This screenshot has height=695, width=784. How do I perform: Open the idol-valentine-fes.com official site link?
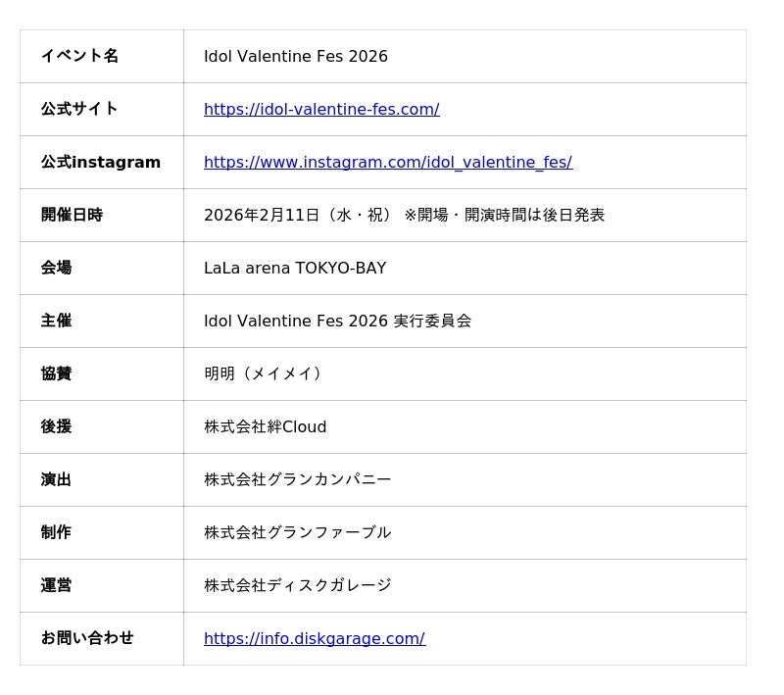321,110
